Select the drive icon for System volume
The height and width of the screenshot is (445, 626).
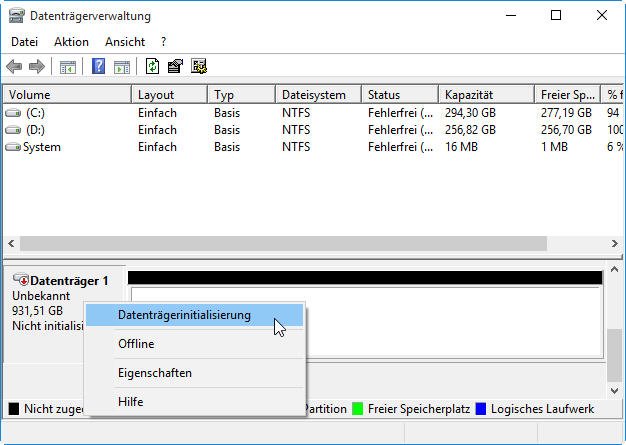pyautogui.click(x=13, y=147)
